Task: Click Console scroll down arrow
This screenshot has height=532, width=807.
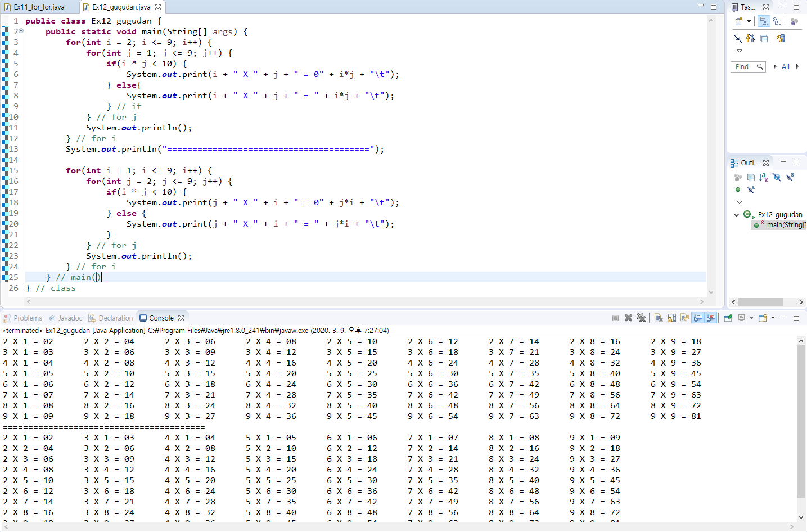Action: pos(801,517)
